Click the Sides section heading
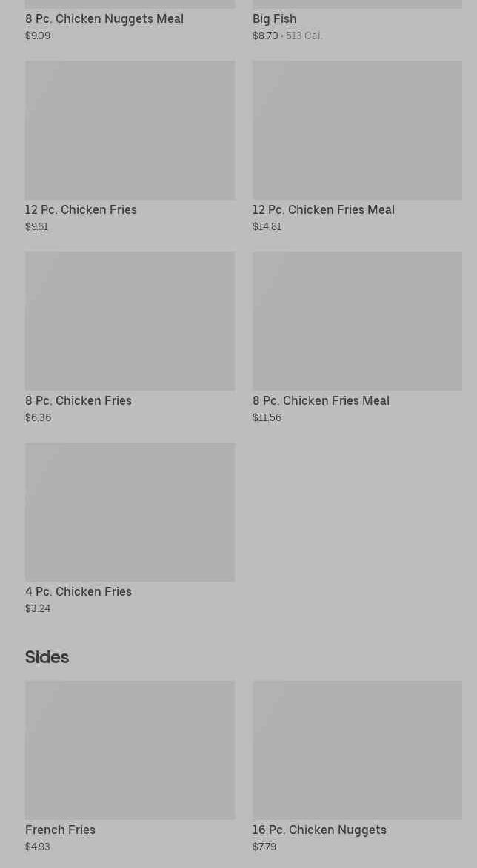 (x=47, y=657)
